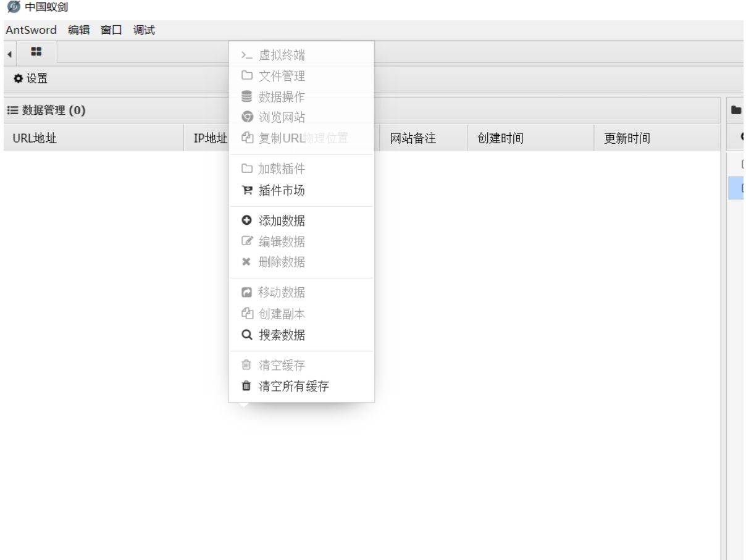746x560 pixels.
Task: Select 清空缓存 in context menu
Action: [x=301, y=366]
